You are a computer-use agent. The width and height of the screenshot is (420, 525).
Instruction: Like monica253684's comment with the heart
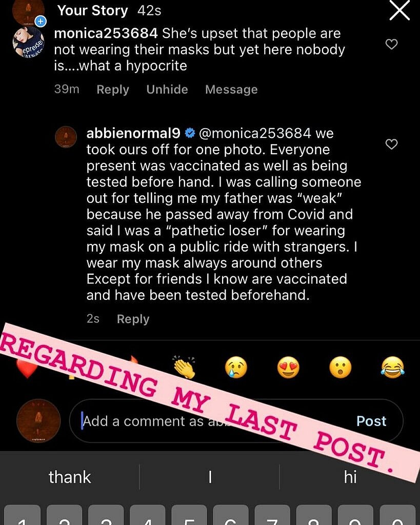(391, 45)
